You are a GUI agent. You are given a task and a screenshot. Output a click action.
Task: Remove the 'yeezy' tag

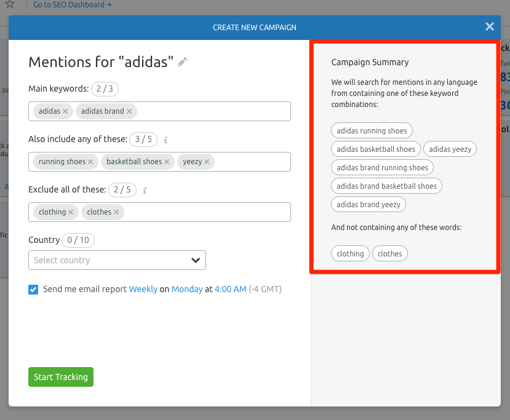click(x=207, y=162)
